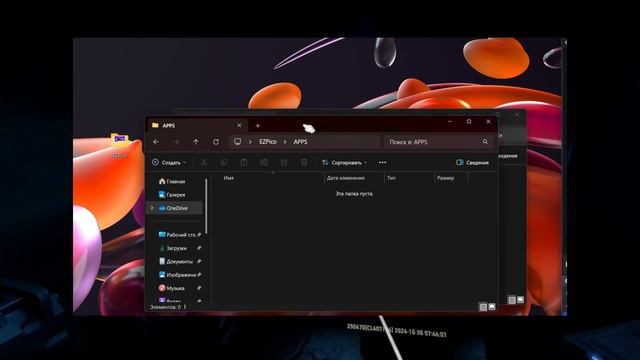The image size is (640, 360).
Task: Click the delete trash icon in the toolbar
Action: (x=304, y=162)
